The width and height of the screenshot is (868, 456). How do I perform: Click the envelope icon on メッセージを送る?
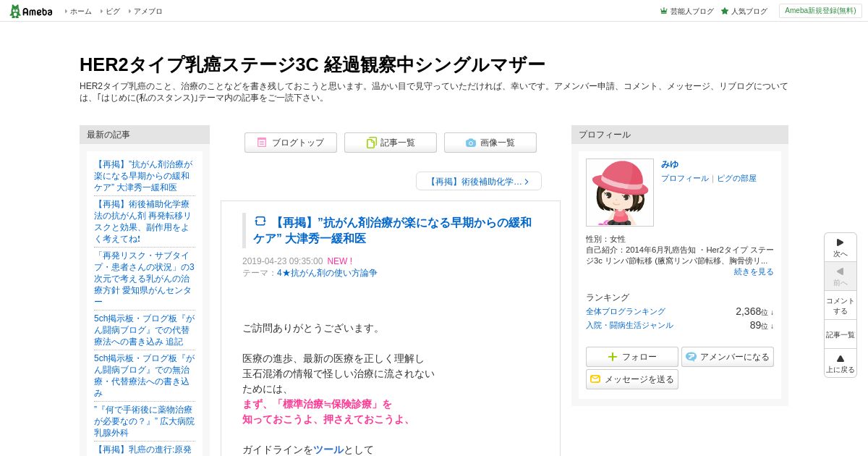(595, 379)
